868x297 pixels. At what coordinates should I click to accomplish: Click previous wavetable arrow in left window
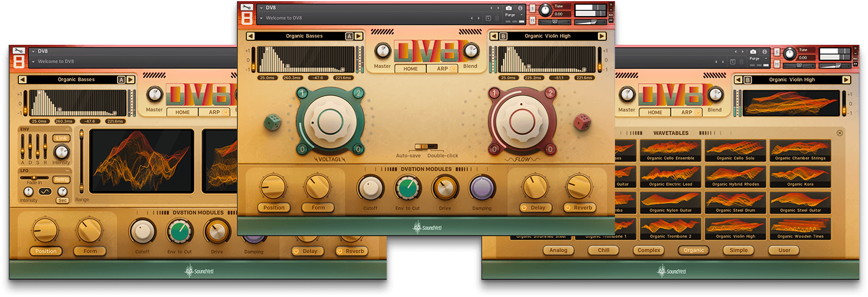[22, 80]
